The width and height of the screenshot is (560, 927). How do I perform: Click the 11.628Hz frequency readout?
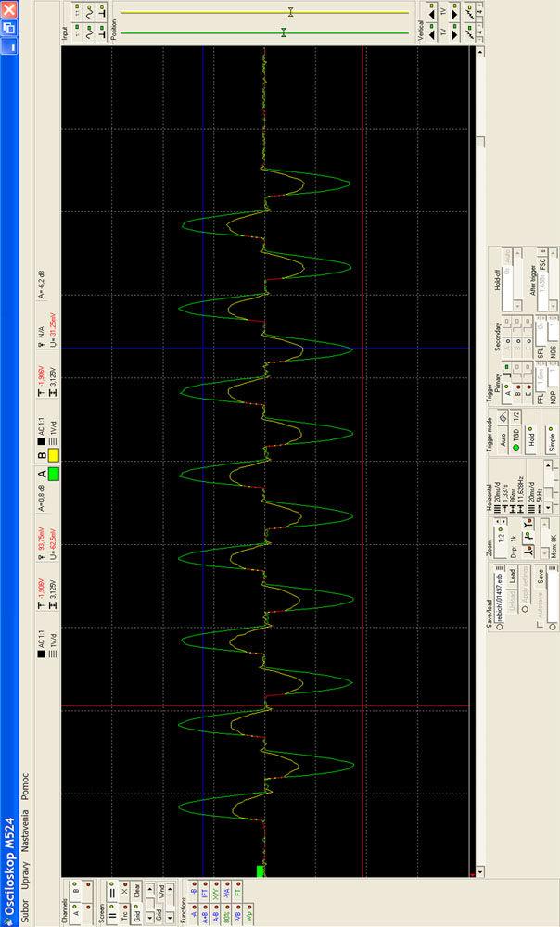tap(521, 489)
